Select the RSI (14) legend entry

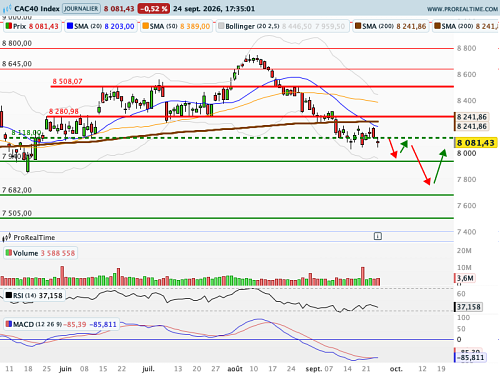click(x=34, y=296)
